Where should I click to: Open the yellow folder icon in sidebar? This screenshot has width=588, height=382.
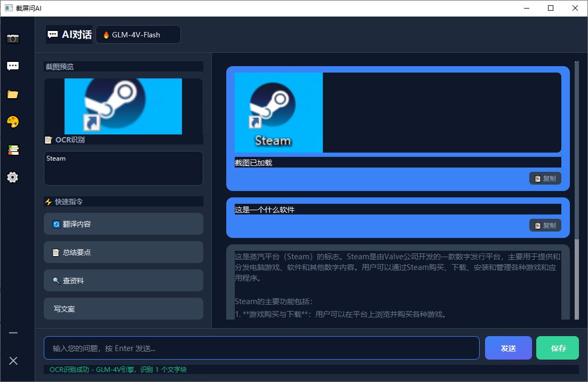point(13,94)
